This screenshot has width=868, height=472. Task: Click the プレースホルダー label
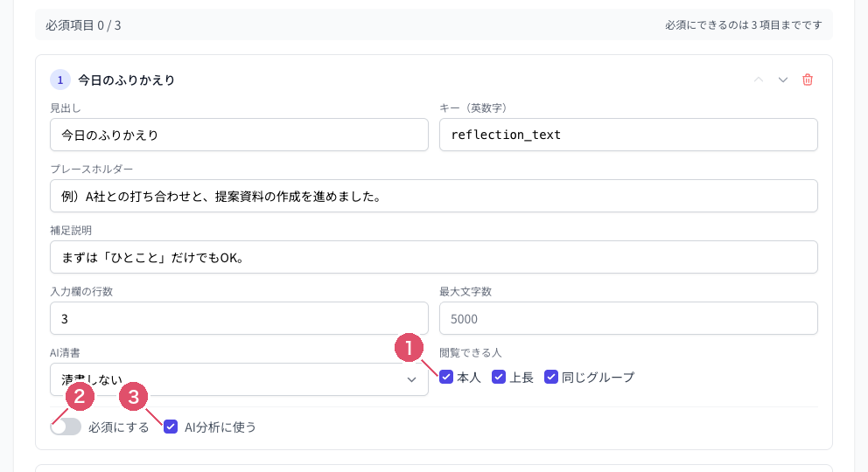(91, 169)
